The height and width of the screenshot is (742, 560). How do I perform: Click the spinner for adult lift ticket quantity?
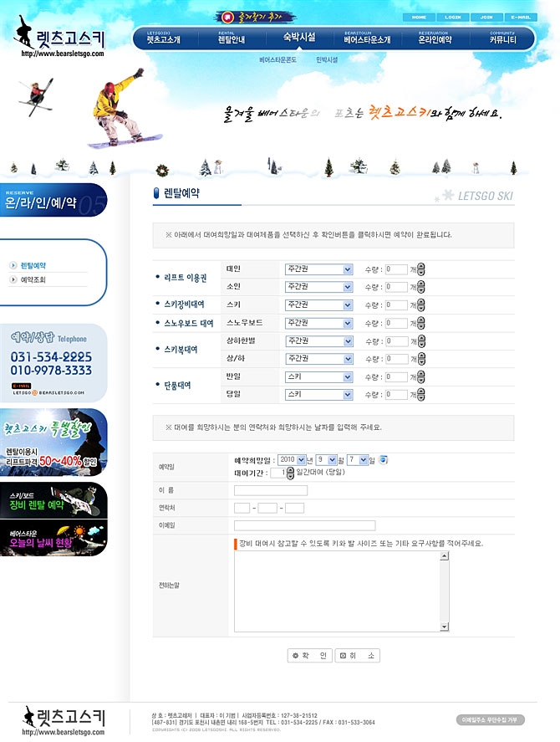421,269
